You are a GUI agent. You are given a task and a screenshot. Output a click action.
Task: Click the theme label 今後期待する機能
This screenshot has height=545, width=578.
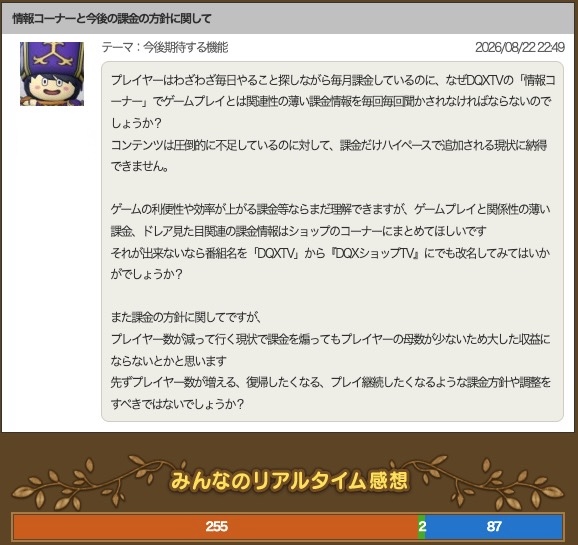coord(185,47)
